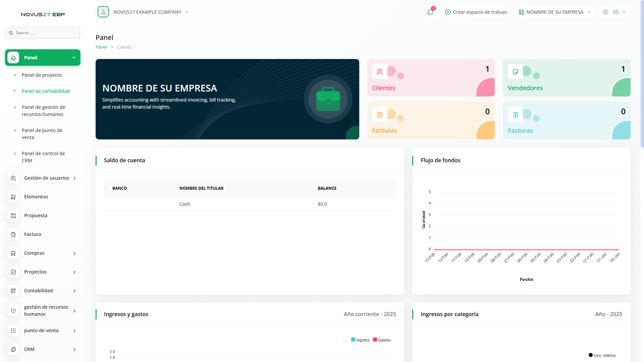
Task: Click Crear espacio de trabajo button
Action: click(476, 12)
